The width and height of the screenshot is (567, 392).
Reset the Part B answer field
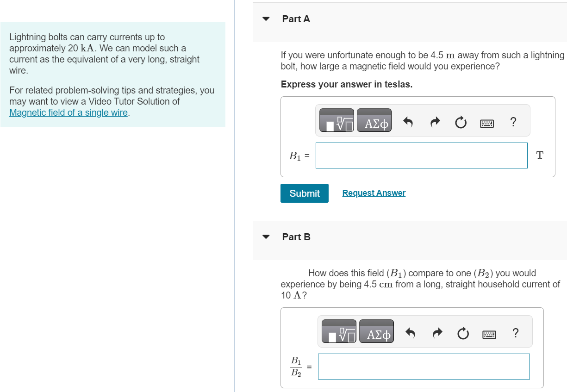463,334
